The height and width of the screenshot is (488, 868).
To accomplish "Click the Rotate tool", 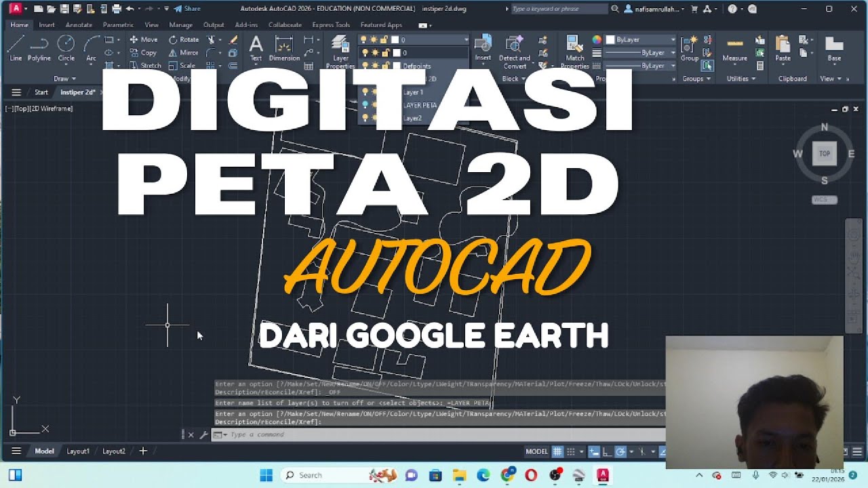I will point(183,39).
